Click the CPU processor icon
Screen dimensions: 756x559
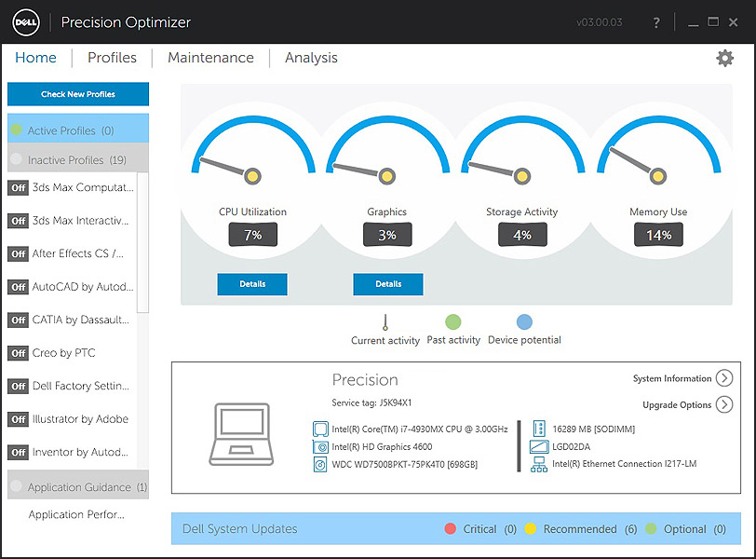point(320,429)
